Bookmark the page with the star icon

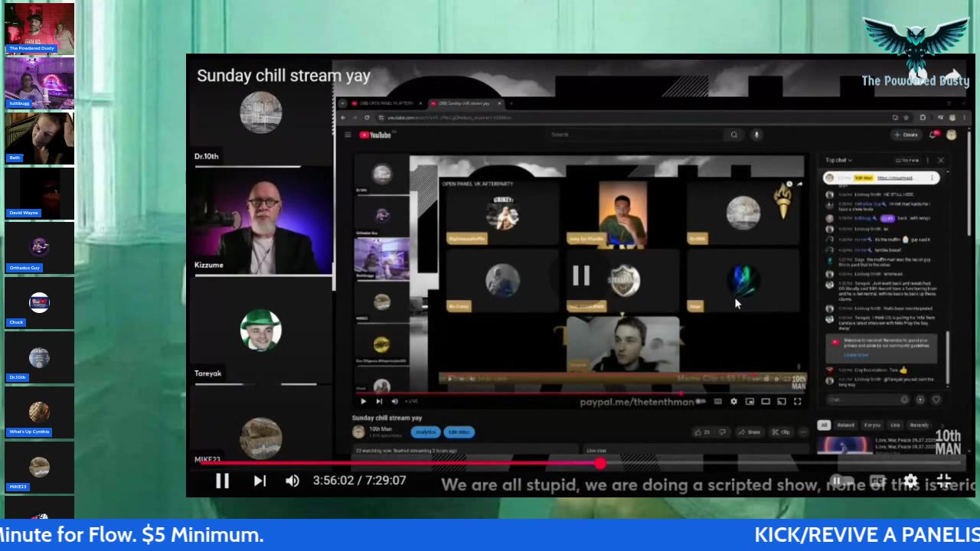pyautogui.click(x=906, y=118)
